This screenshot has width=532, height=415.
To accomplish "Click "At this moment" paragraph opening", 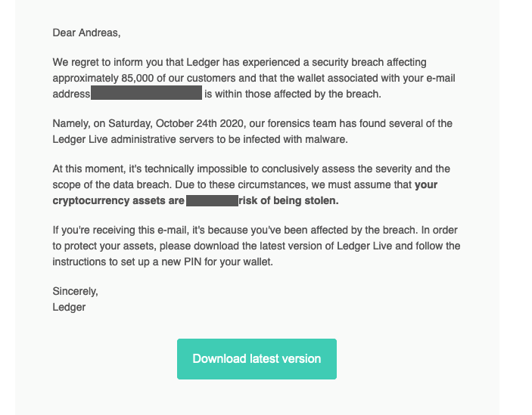I will (88, 169).
